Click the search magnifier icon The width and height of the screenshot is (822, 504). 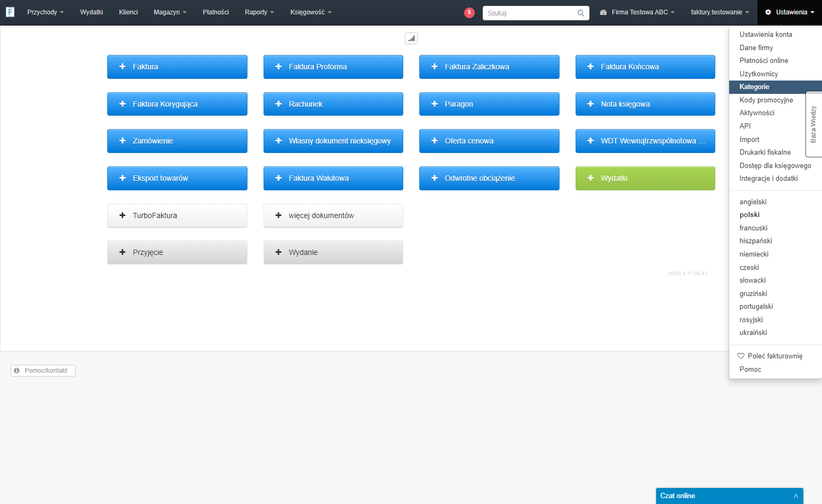pyautogui.click(x=581, y=13)
